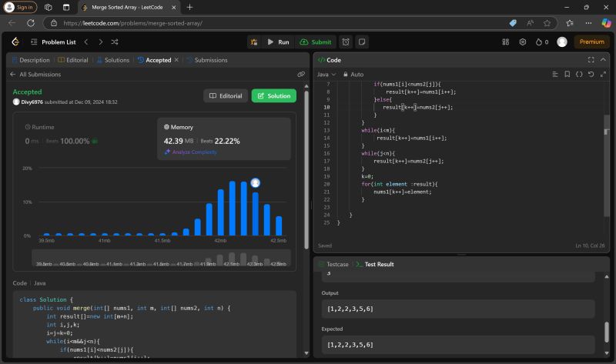The width and height of the screenshot is (616, 364).
Task: Pick a random problem shuffle icon
Action: coord(114,42)
